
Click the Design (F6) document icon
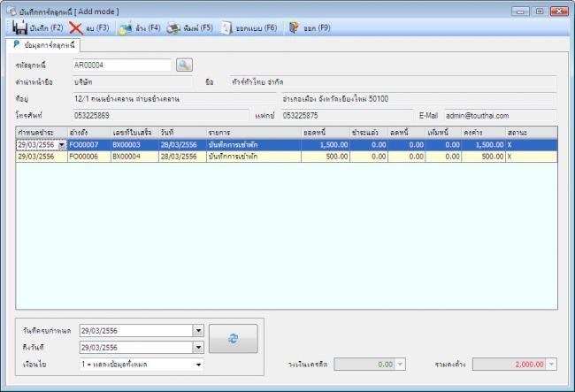pyautogui.click(x=226, y=28)
